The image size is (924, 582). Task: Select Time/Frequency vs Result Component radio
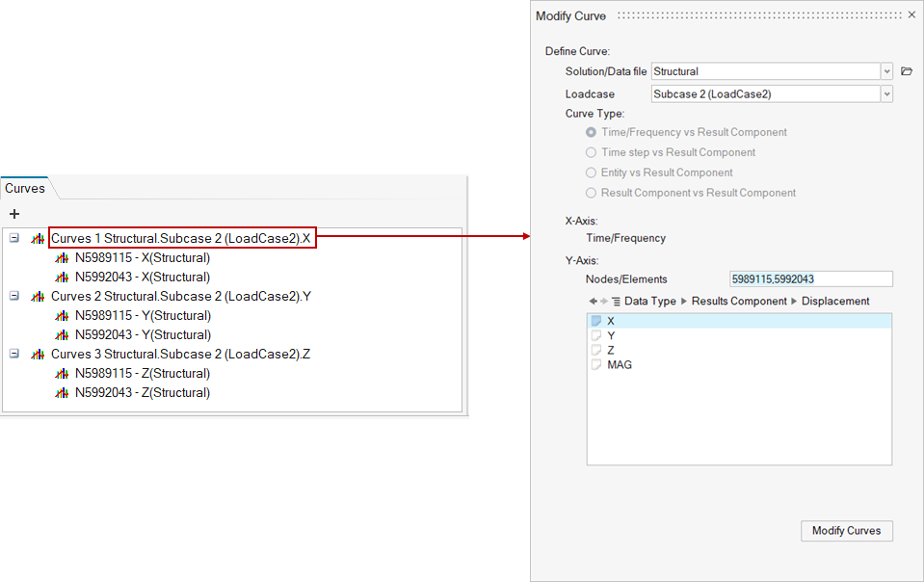point(592,132)
